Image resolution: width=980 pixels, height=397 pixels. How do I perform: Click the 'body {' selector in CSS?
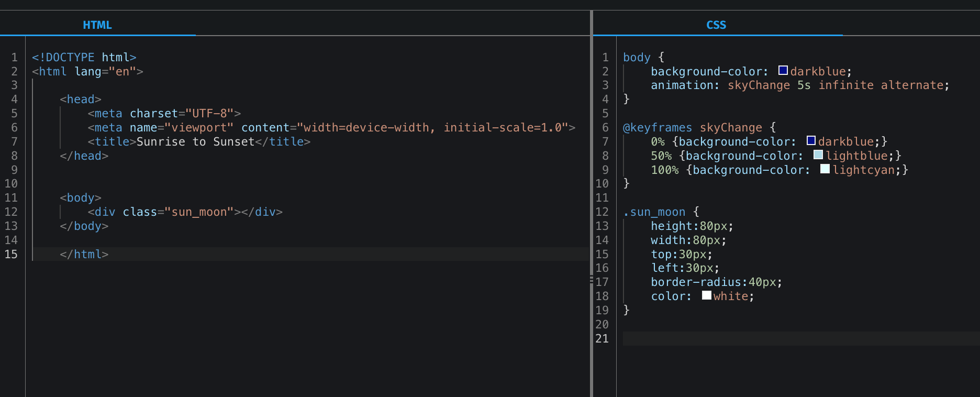tap(644, 57)
